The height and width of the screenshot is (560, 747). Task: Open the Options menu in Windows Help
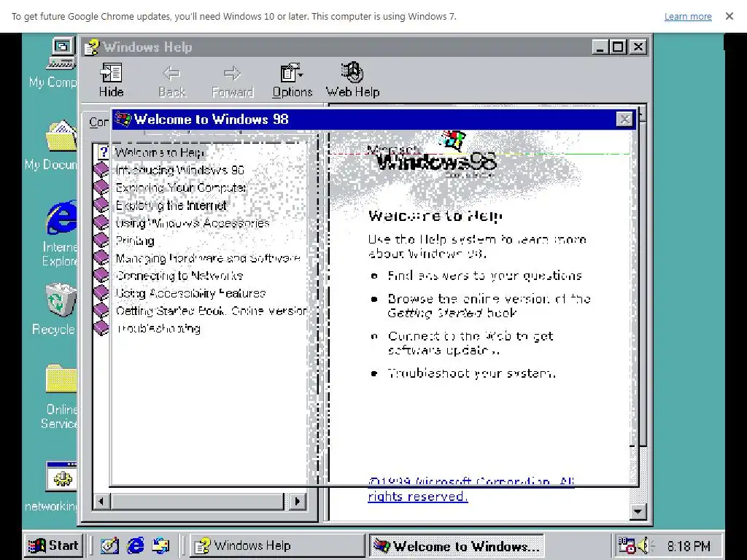pyautogui.click(x=292, y=80)
